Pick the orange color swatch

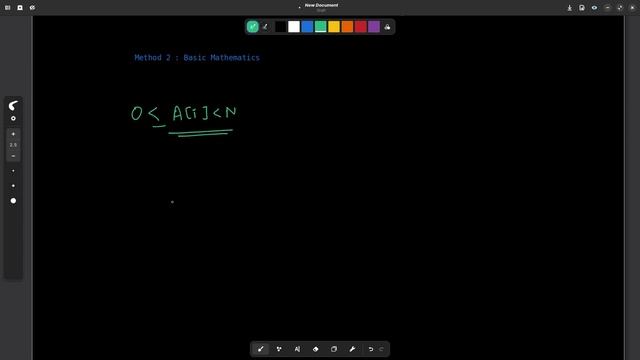[347, 27]
